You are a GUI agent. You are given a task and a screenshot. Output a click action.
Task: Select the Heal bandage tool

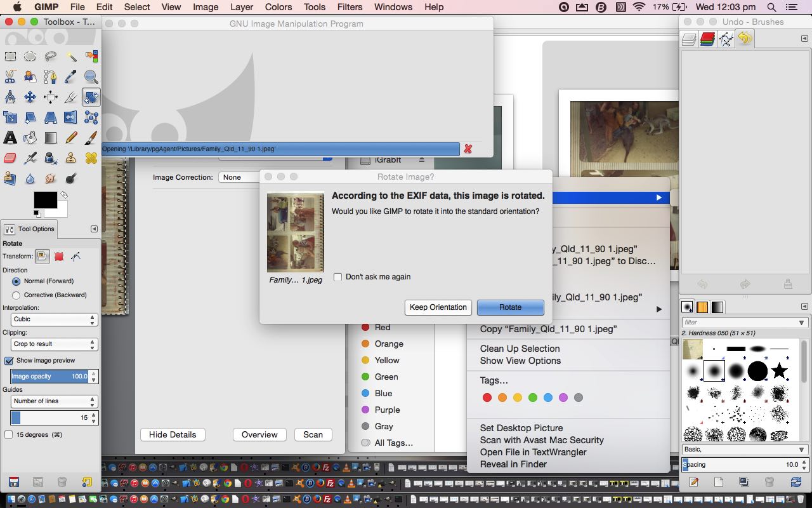[91, 158]
